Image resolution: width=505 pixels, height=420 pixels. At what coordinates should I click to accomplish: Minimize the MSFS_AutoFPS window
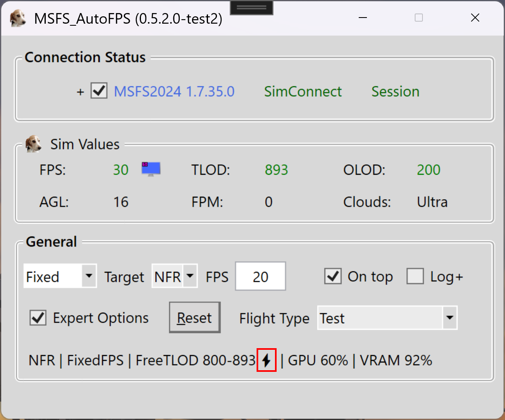[363, 18]
